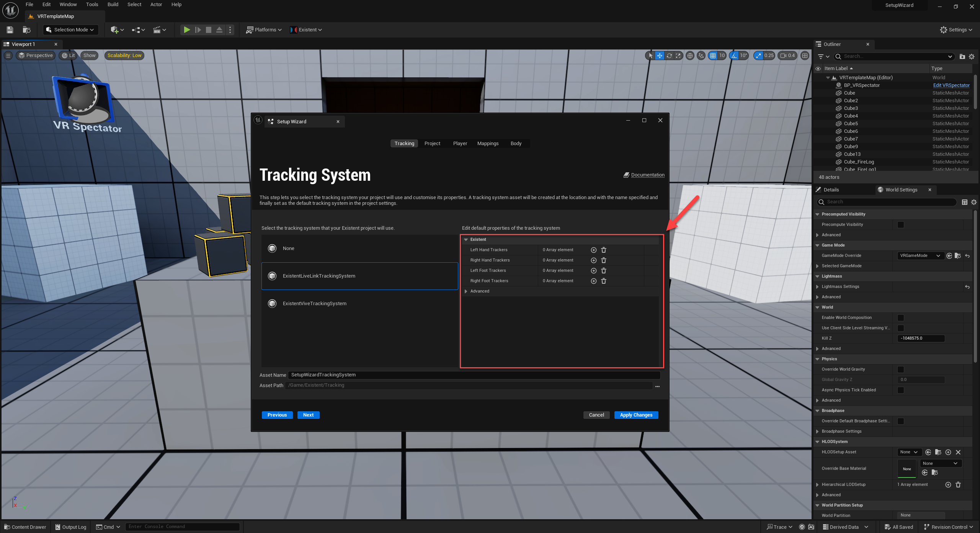Click the Asset Name input field
Screen dimensions: 980x533
(x=474, y=375)
